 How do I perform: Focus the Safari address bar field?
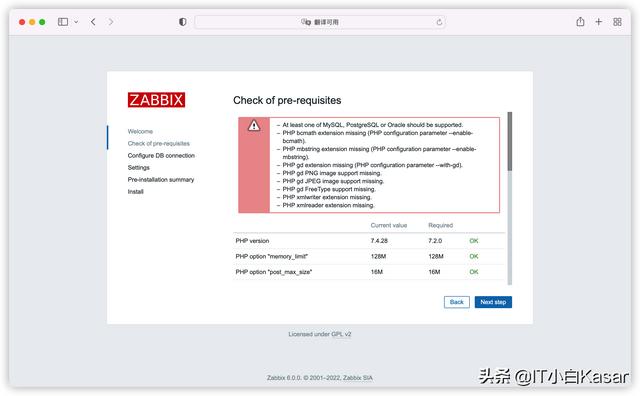[x=320, y=22]
